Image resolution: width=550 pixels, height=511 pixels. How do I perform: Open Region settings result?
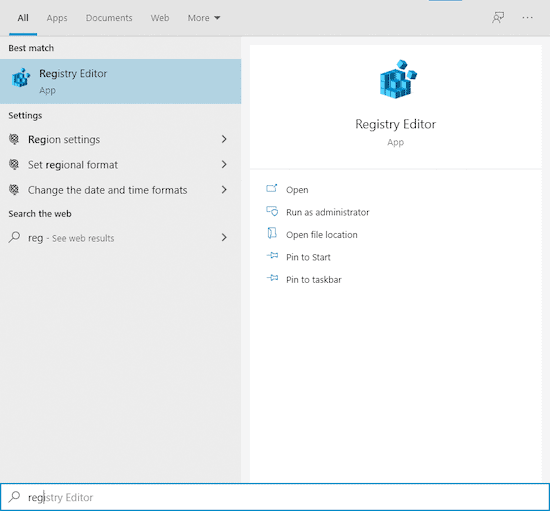(120, 139)
